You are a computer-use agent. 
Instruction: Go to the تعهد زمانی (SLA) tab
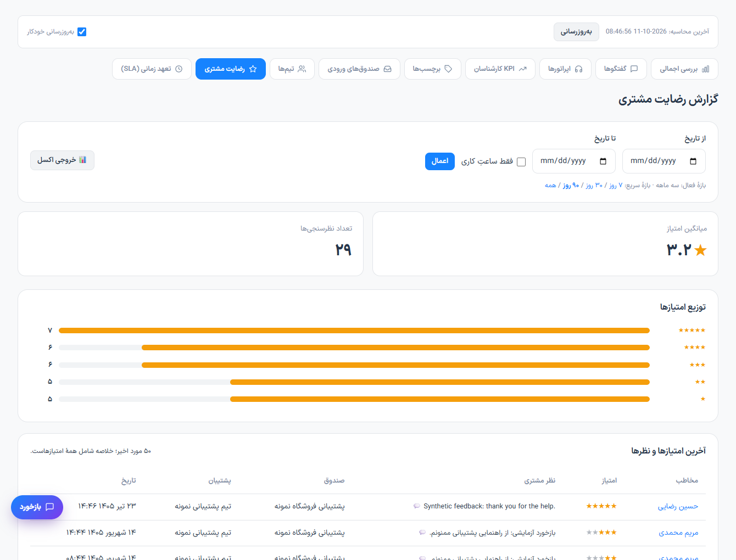tap(152, 69)
